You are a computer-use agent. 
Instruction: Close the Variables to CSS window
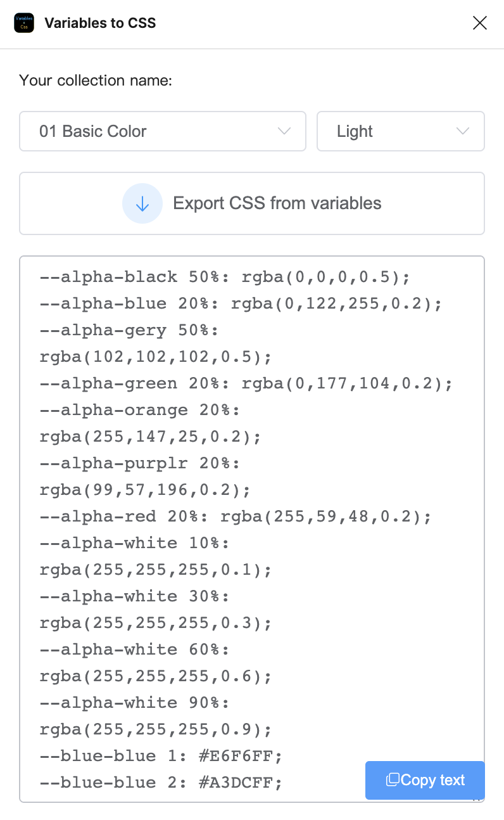480,23
